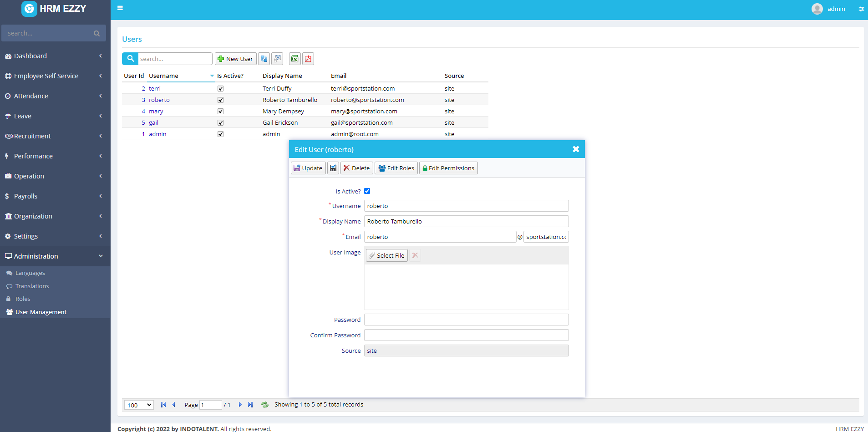The height and width of the screenshot is (432, 868).
Task: Click the Export to Excel icon
Action: (x=294, y=59)
